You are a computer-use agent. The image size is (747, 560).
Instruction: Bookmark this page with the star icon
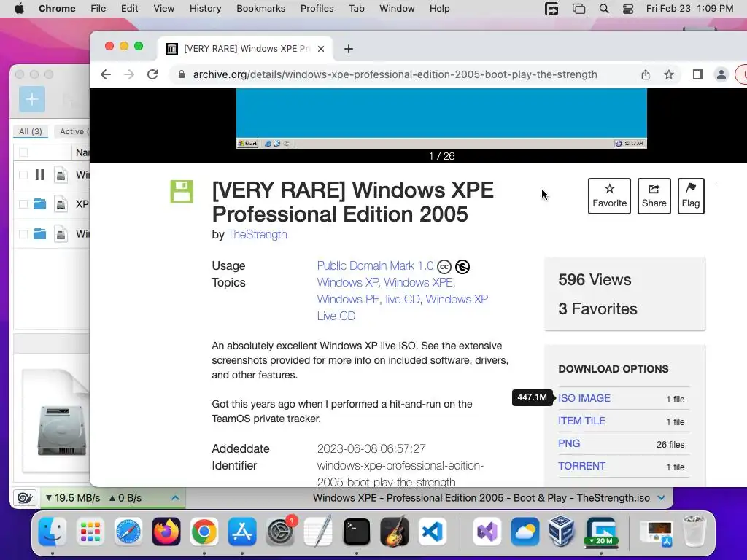point(669,74)
